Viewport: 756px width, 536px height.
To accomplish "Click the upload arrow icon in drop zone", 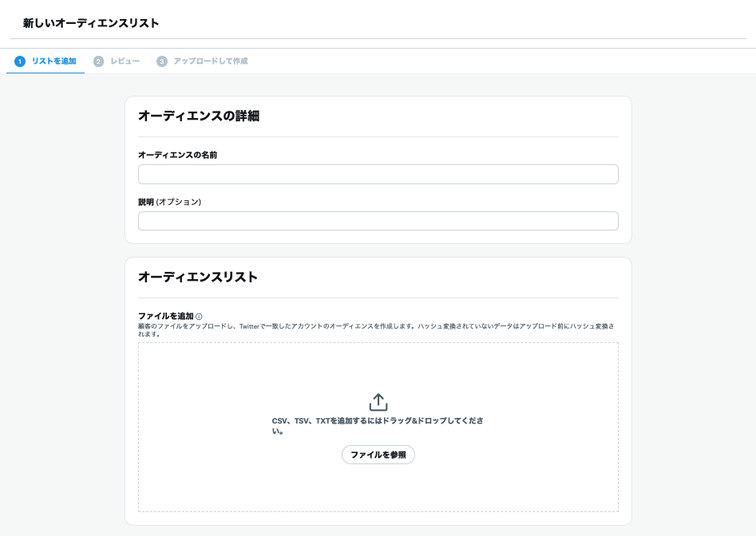I will pos(378,402).
